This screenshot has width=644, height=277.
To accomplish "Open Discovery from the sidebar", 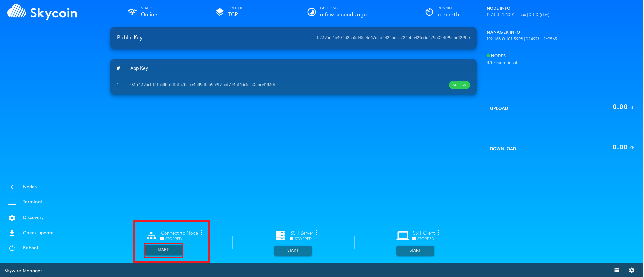I will click(33, 218).
